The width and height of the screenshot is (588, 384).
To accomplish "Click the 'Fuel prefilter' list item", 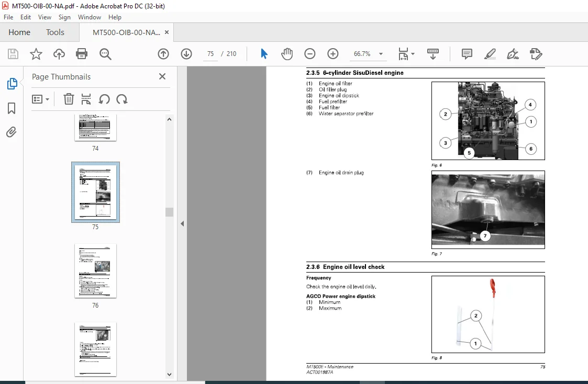I will tap(333, 101).
